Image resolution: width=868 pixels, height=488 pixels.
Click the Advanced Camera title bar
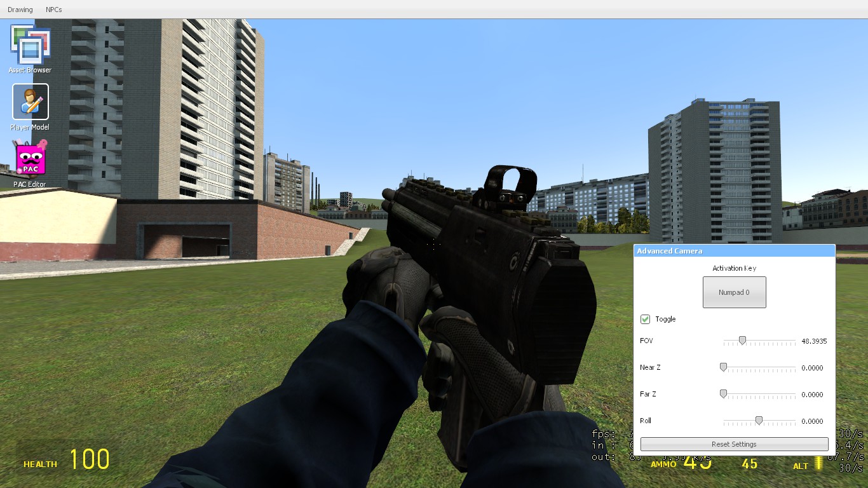pos(734,251)
